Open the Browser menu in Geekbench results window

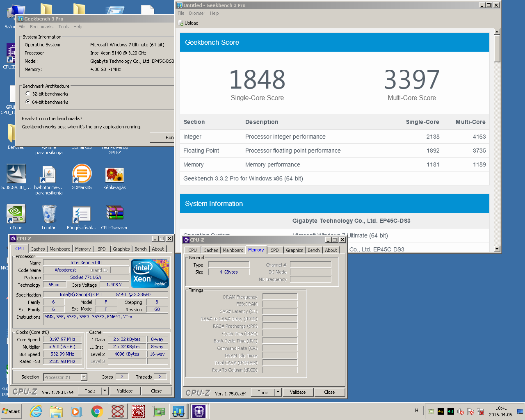coord(197,13)
